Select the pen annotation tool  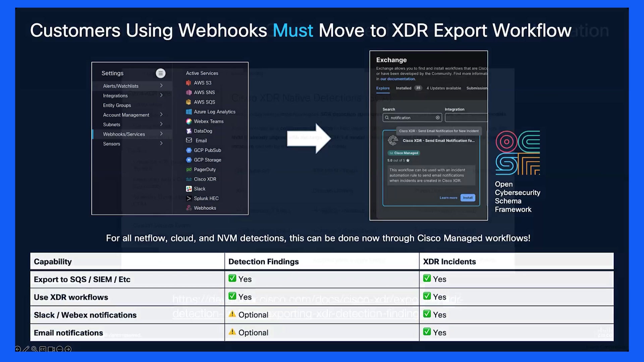(26, 349)
